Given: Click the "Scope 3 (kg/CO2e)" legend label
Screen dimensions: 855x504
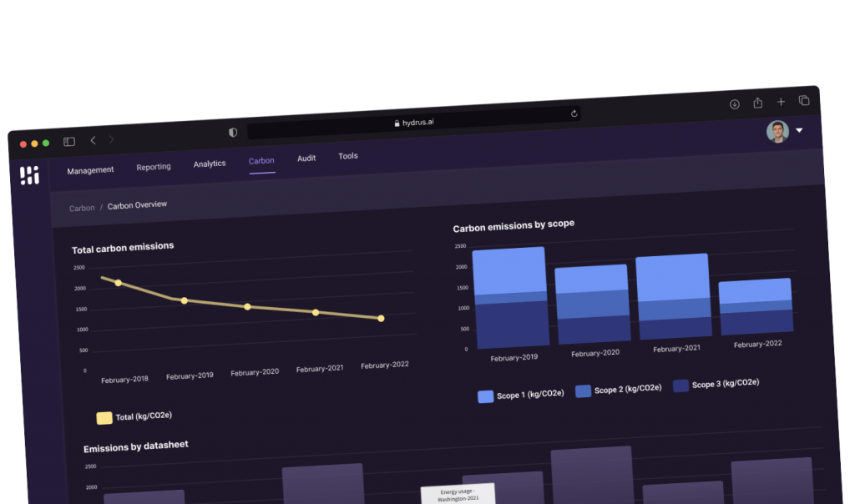Looking at the screenshot, I should (x=726, y=384).
